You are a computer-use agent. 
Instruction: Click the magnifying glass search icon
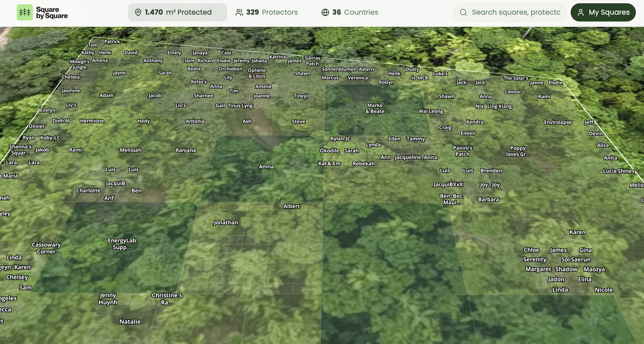(463, 13)
